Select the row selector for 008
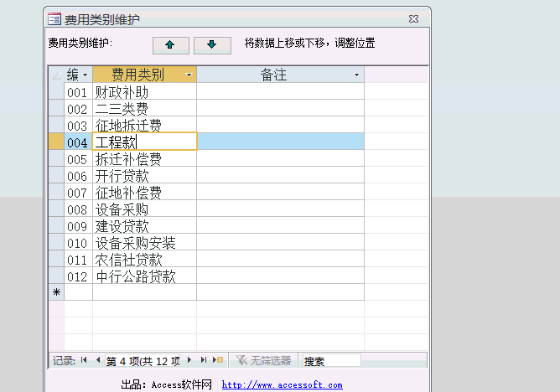Image resolution: width=560 pixels, height=392 pixels. 56,209
